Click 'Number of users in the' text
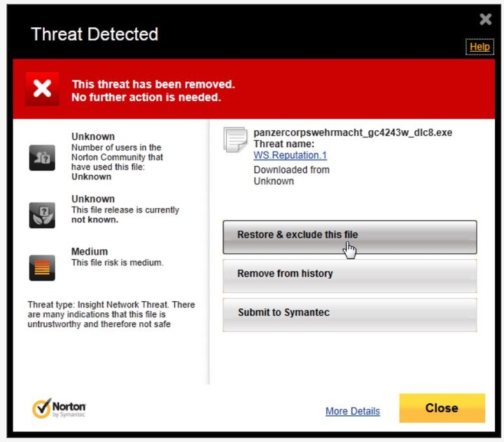 116,147
